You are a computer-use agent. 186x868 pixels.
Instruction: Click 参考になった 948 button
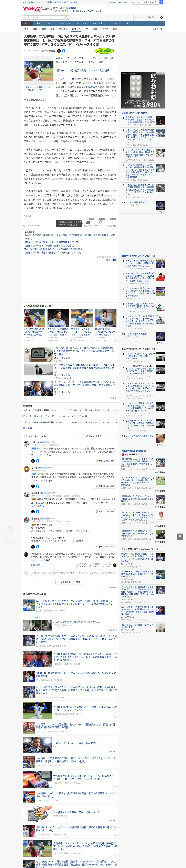(x=105, y=547)
